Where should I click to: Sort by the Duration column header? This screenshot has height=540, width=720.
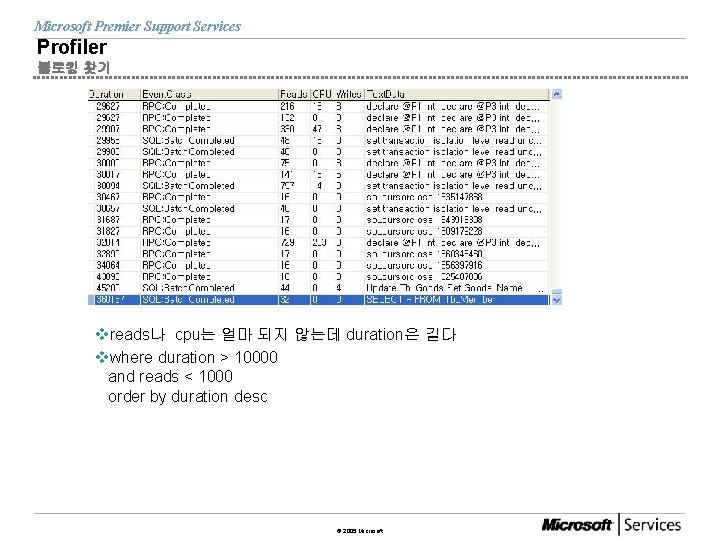pos(114,94)
